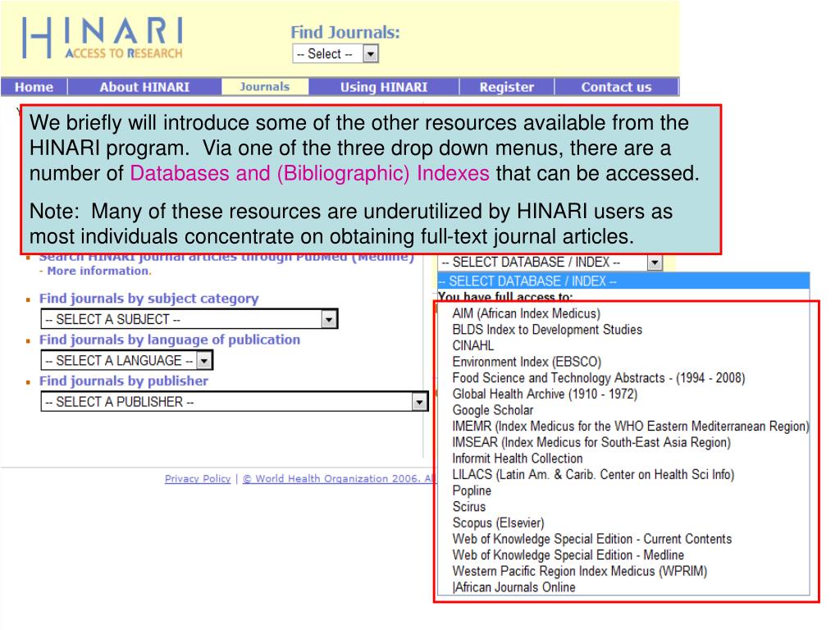
Task: Choose Scopus (Elsevier) option
Action: (x=498, y=523)
